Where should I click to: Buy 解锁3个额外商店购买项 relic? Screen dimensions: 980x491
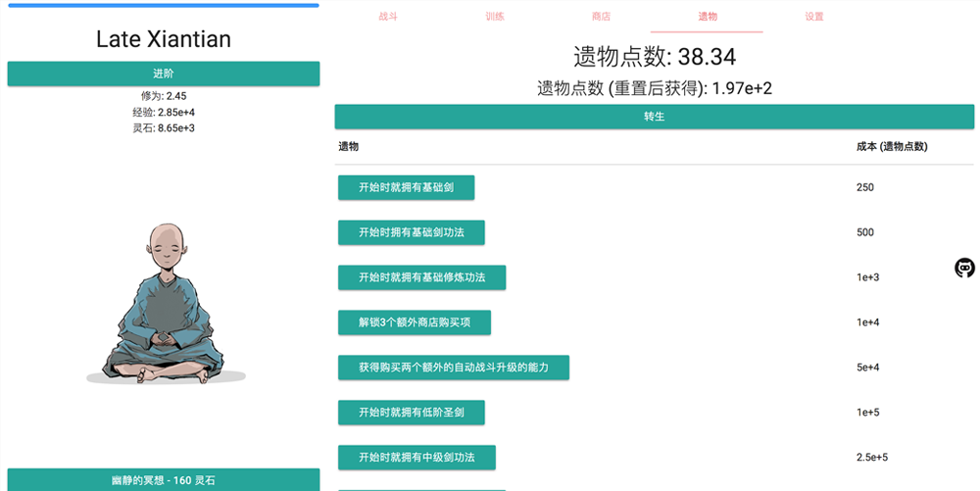pyautogui.click(x=415, y=322)
